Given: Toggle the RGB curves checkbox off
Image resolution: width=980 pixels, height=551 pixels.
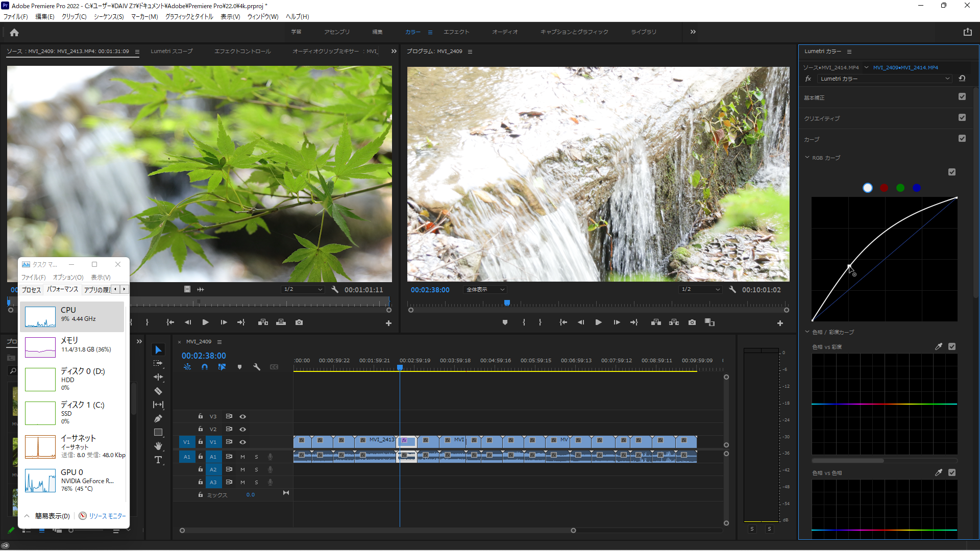Looking at the screenshot, I should pyautogui.click(x=952, y=172).
